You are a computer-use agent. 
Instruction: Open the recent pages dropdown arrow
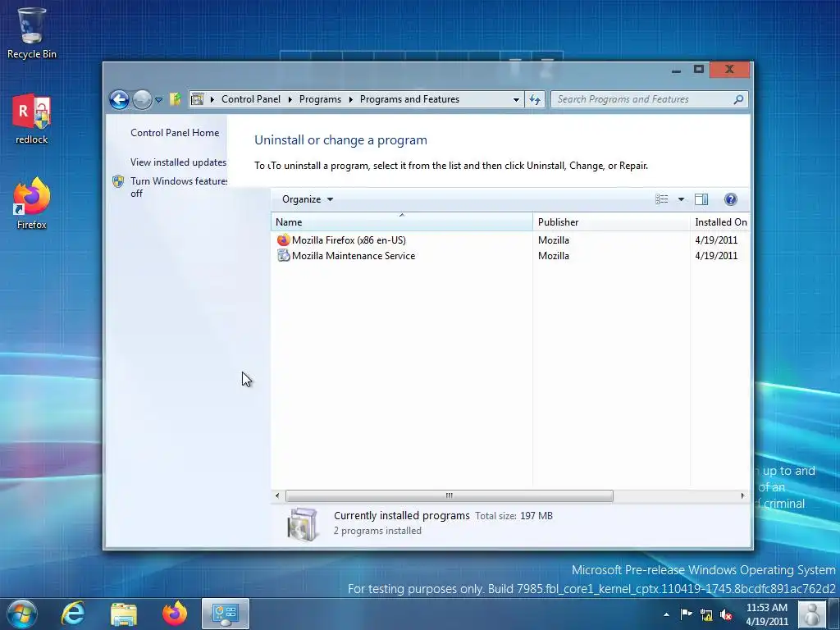[x=158, y=99]
